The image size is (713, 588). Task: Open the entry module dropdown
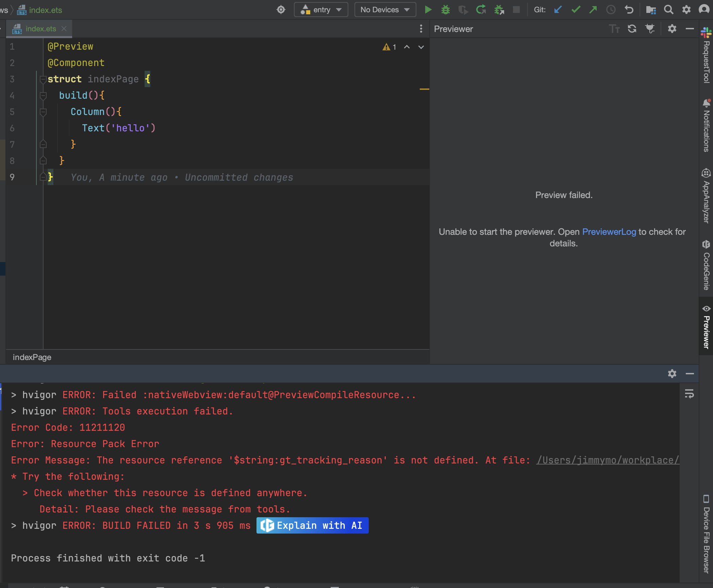coord(321,10)
